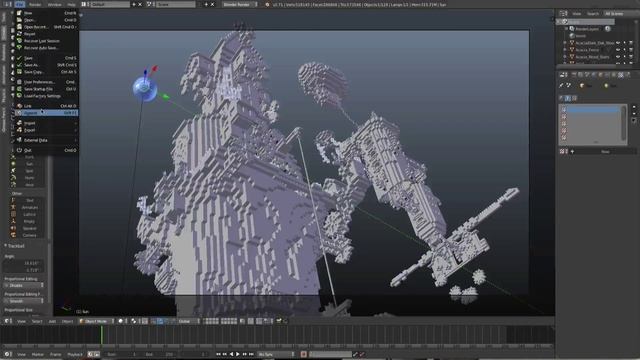Open the timeline Playback menu
This screenshot has width=640, height=360.
point(75,354)
